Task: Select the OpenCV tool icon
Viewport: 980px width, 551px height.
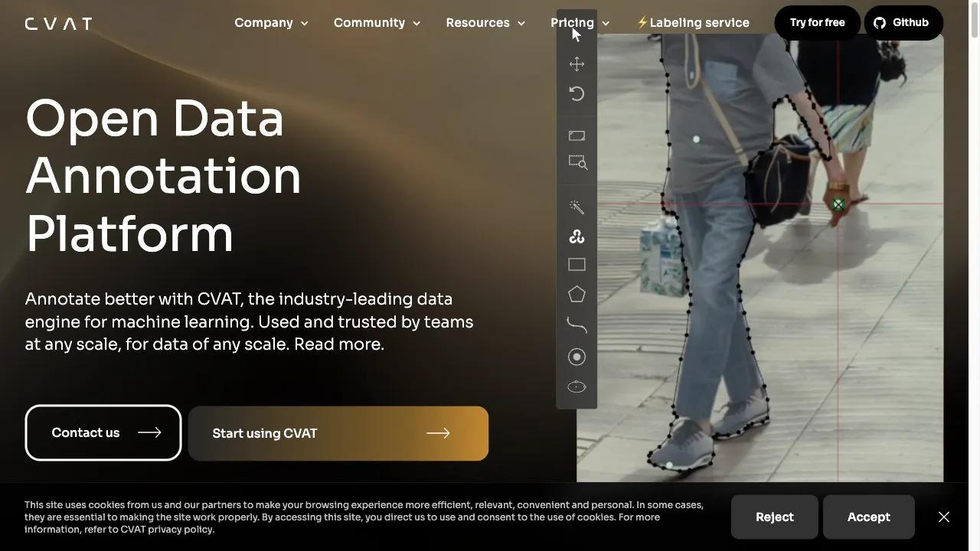Action: coord(577,236)
